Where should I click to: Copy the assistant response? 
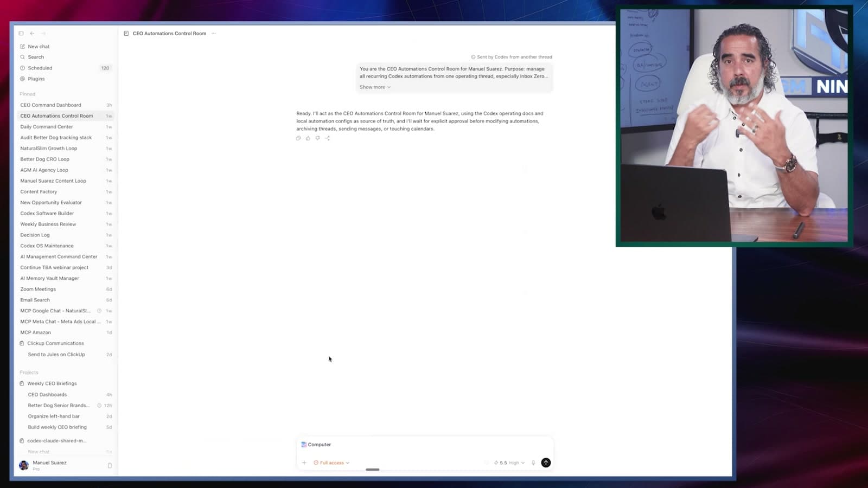[298, 138]
